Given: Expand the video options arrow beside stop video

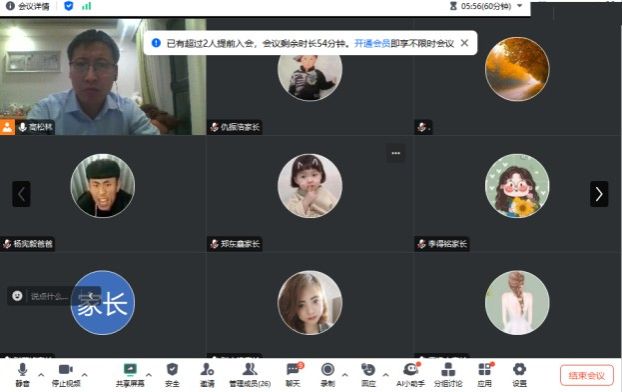Looking at the screenshot, I should coord(84,375).
